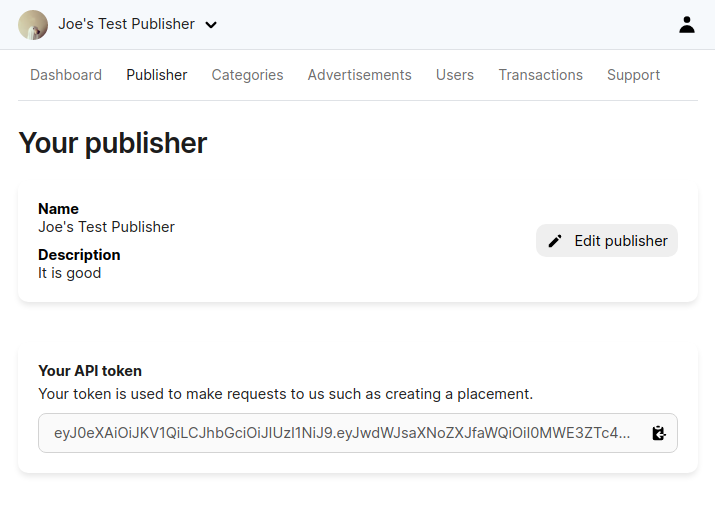The image size is (715, 515).
Task: Select the Publisher tab
Action: 157,75
